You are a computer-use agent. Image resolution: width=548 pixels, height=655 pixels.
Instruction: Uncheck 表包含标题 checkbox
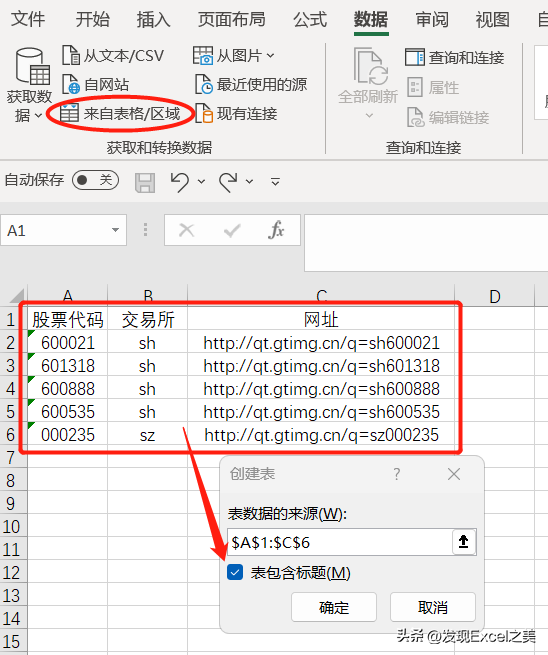pyautogui.click(x=235, y=572)
